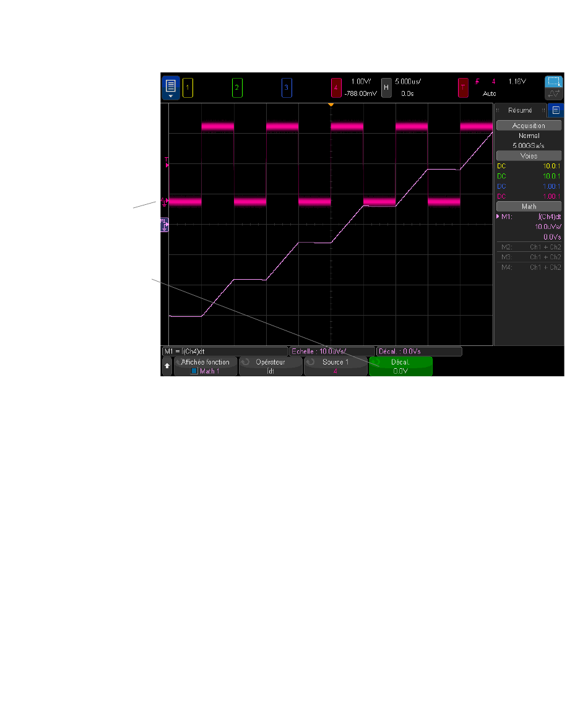The image size is (588, 721).
Task: Toggle the waveform draw mode icon
Action: [553, 94]
